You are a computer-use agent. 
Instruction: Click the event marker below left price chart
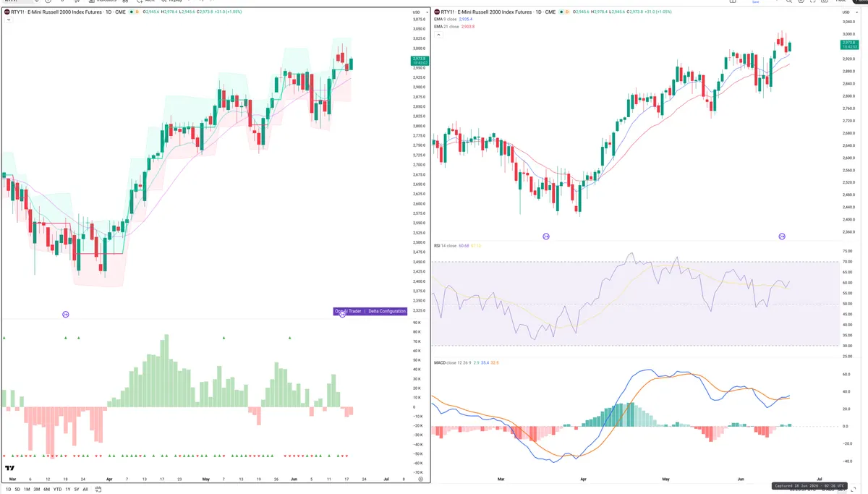coord(66,314)
